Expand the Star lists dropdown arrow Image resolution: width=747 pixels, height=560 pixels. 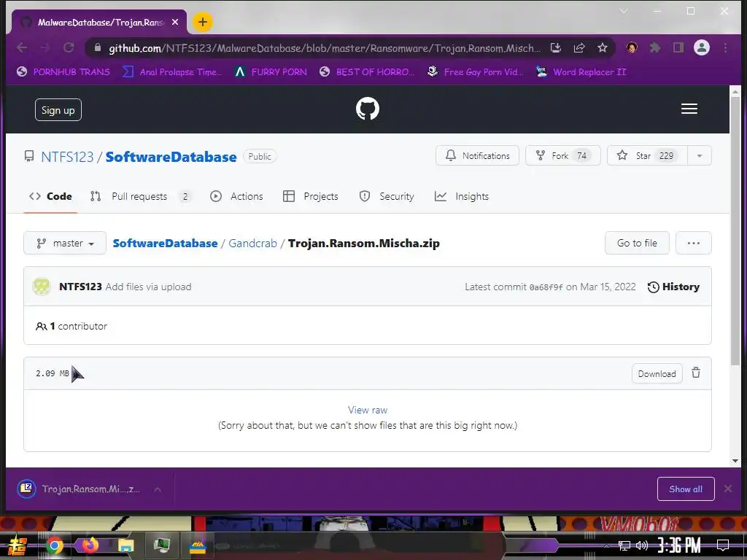point(700,156)
